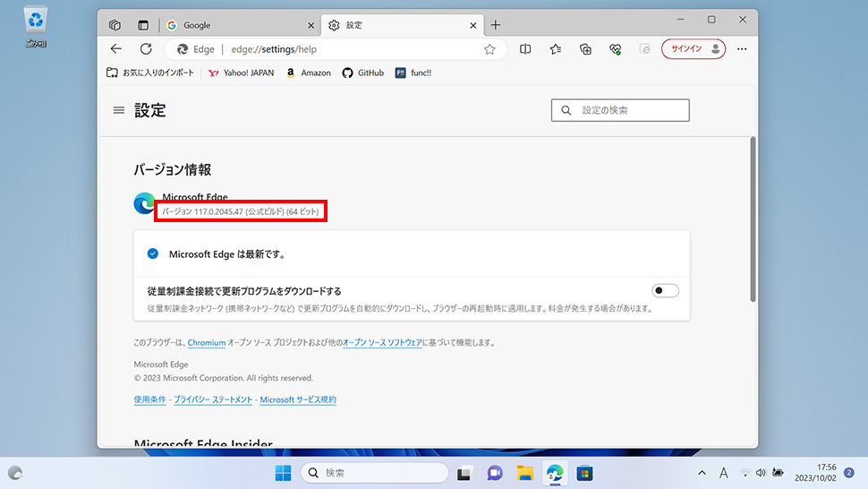This screenshot has height=489, width=868.
Task: Open the func!! bookmark
Action: coord(413,73)
